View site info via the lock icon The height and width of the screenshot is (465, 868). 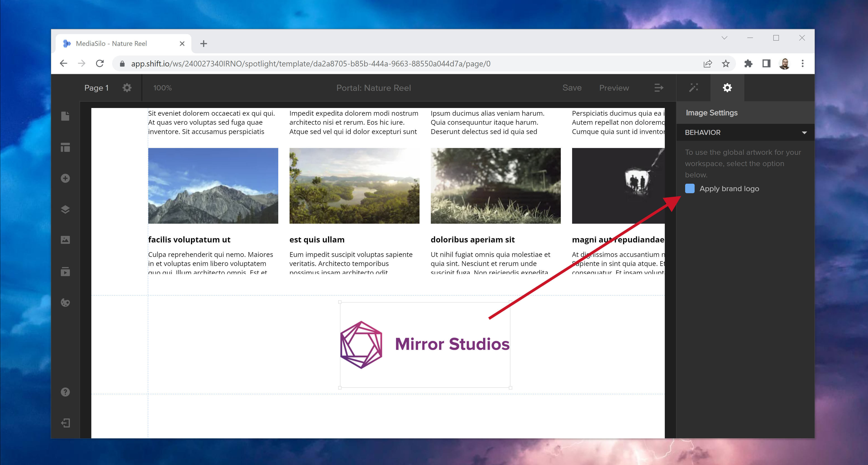click(122, 64)
